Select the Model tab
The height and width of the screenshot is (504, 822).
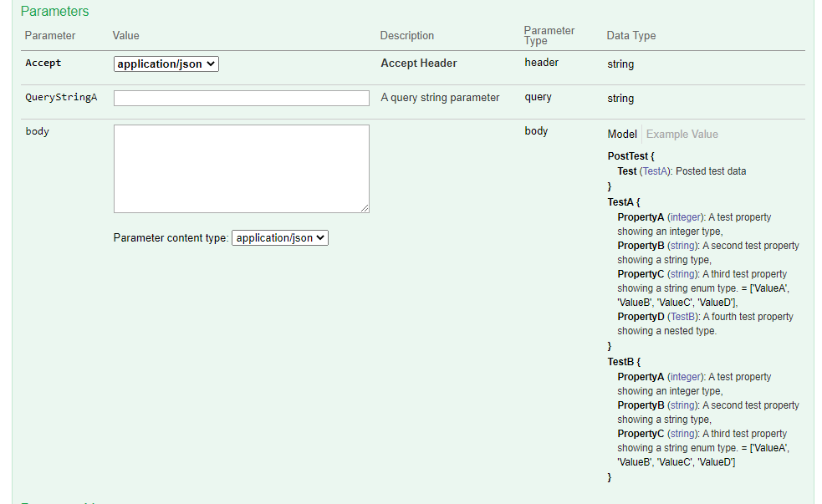[622, 134]
